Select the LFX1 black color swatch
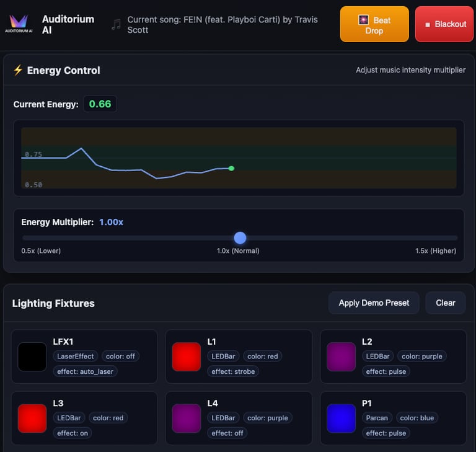Image resolution: width=476 pixels, height=452 pixels. pyautogui.click(x=32, y=357)
